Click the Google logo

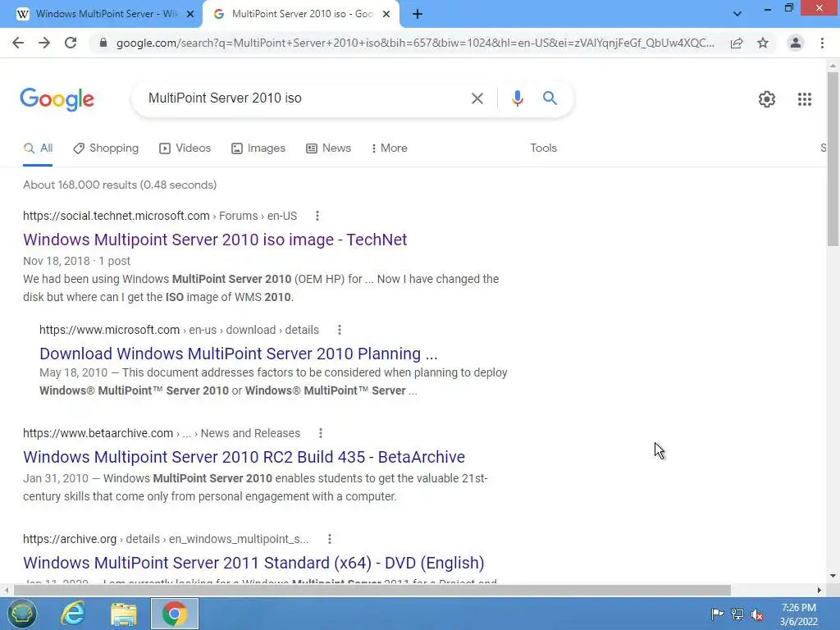57,99
